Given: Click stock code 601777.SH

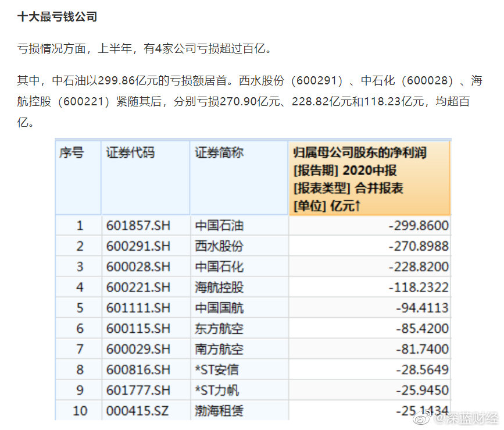Looking at the screenshot, I should pos(138,390).
